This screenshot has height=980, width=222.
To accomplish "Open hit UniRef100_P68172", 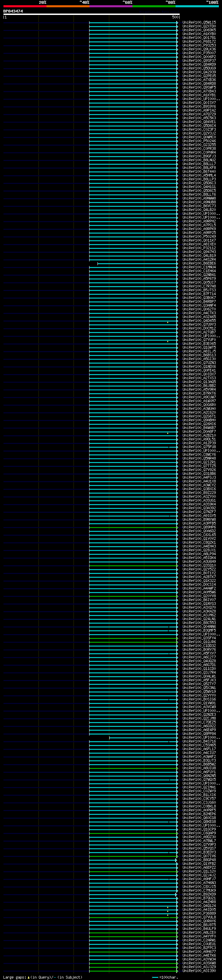I will pos(199,41).
